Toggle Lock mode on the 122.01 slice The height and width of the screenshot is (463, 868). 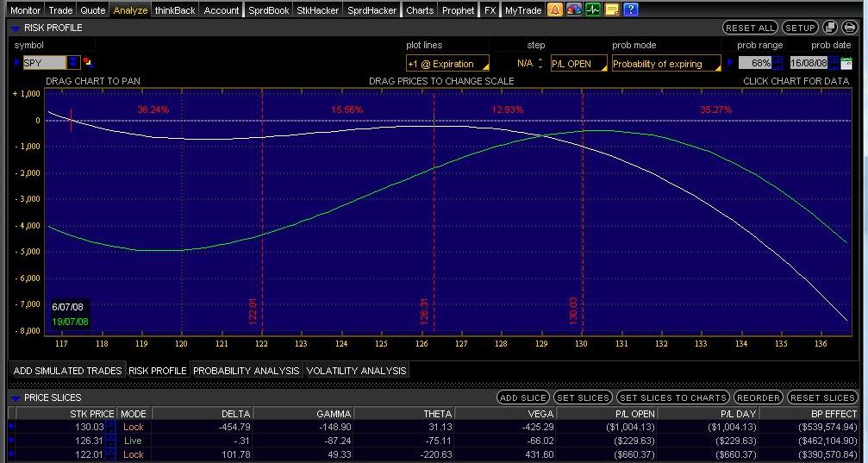coord(134,454)
